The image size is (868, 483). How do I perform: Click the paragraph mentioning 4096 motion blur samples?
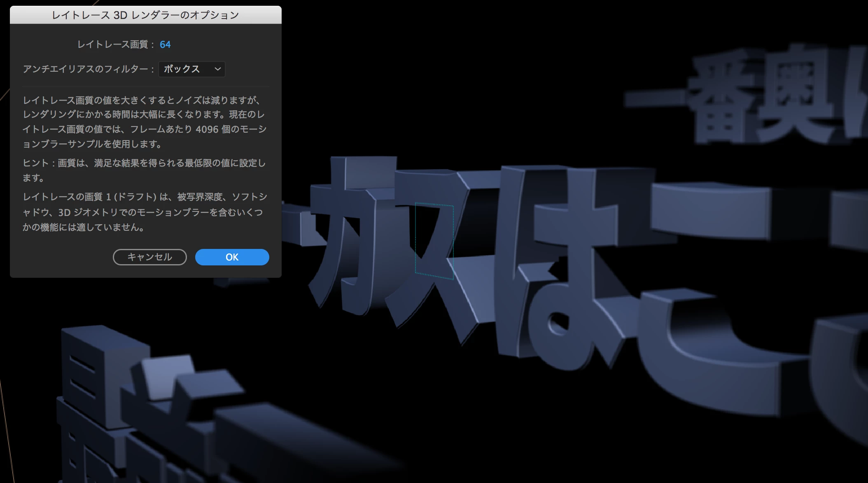coord(144,122)
